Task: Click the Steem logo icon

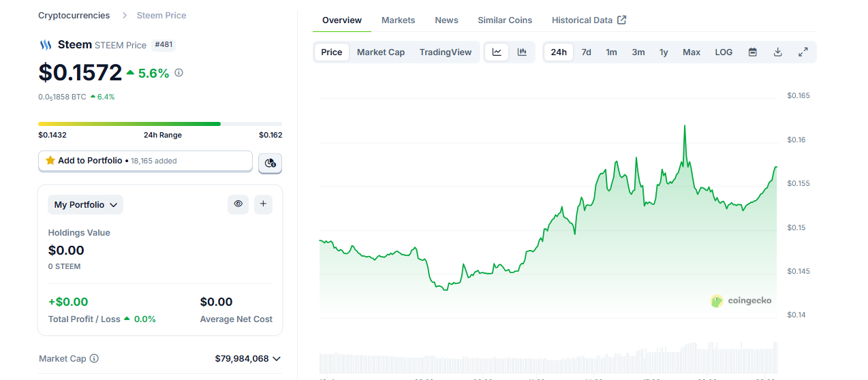Action: click(x=45, y=45)
